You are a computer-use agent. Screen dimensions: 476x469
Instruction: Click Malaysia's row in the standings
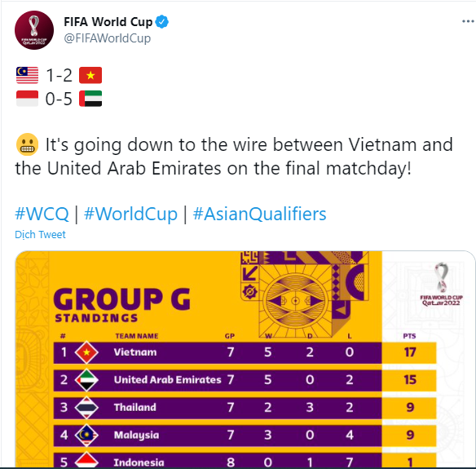(x=245, y=436)
